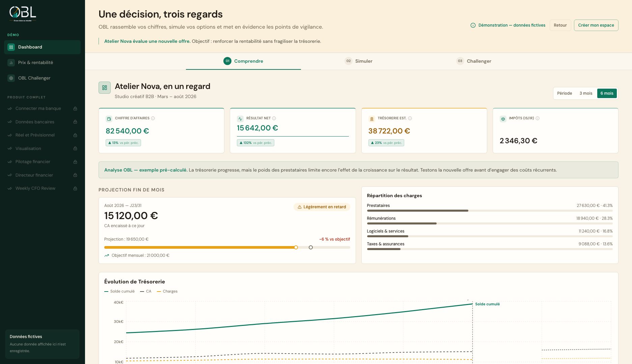Click the -6 % vs objectif text

[x=335, y=239]
